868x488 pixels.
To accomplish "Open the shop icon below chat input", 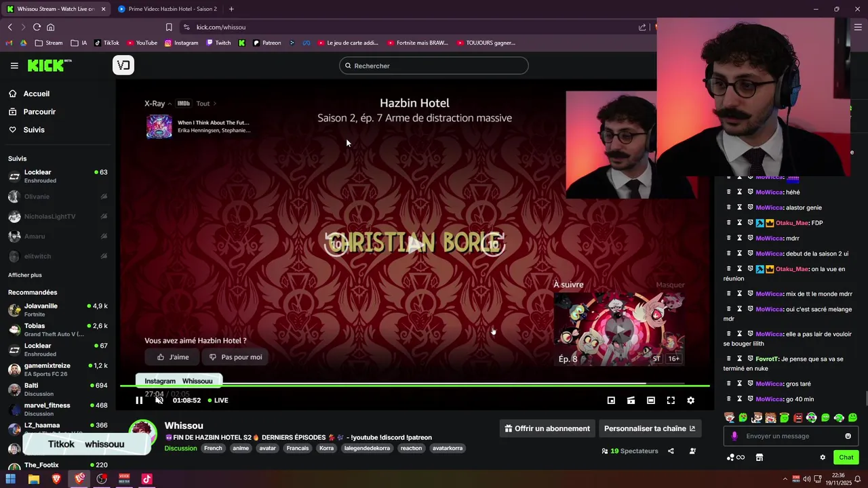I will (759, 457).
